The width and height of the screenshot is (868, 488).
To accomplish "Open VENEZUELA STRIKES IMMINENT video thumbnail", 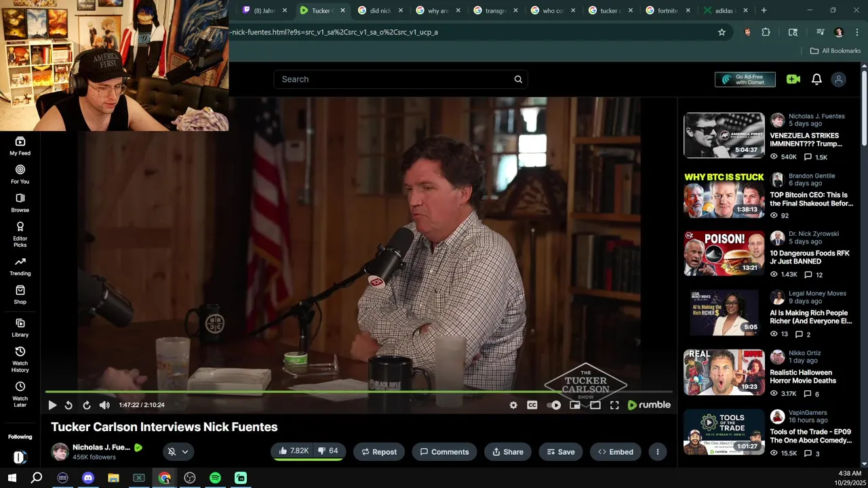I will (724, 136).
